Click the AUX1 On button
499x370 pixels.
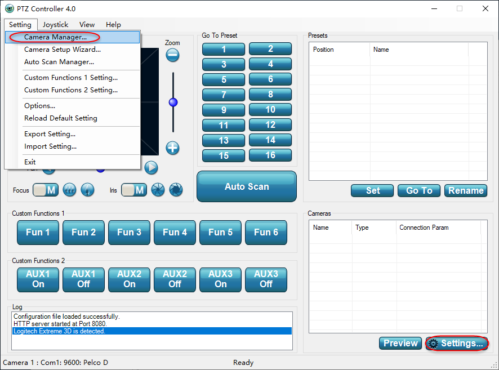38,279
